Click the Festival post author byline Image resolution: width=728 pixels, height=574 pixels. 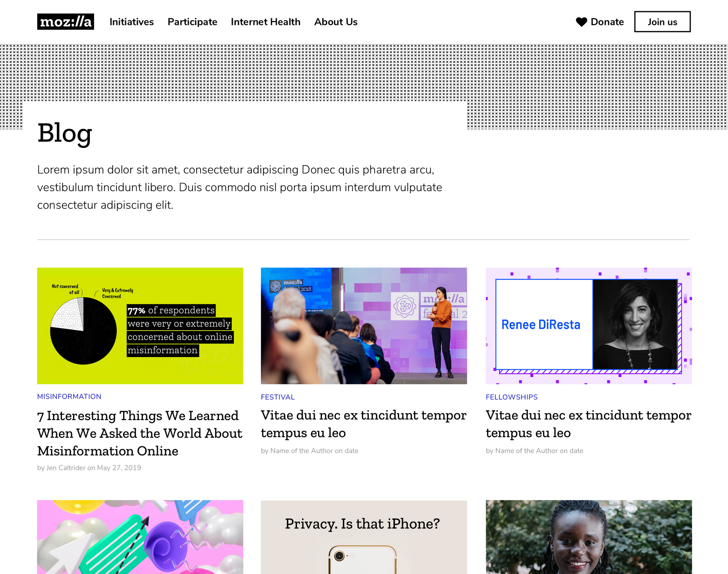[310, 451]
